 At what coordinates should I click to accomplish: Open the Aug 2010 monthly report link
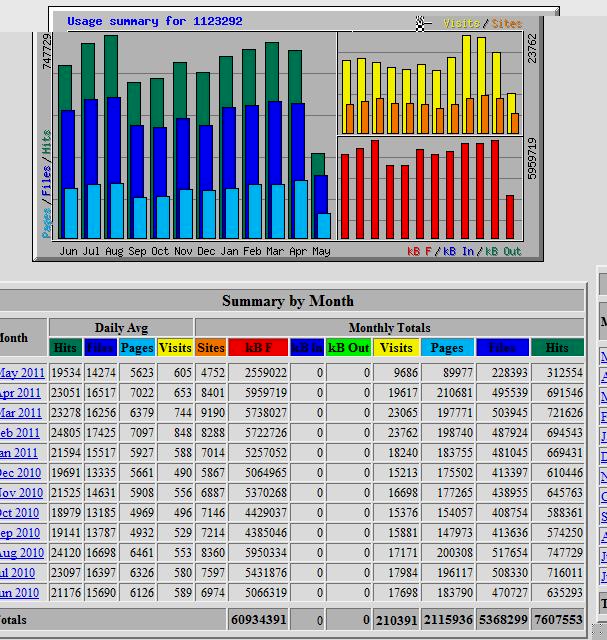coord(22,553)
